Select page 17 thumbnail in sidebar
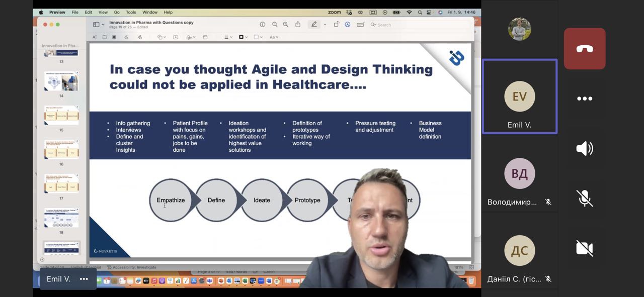 click(61, 183)
